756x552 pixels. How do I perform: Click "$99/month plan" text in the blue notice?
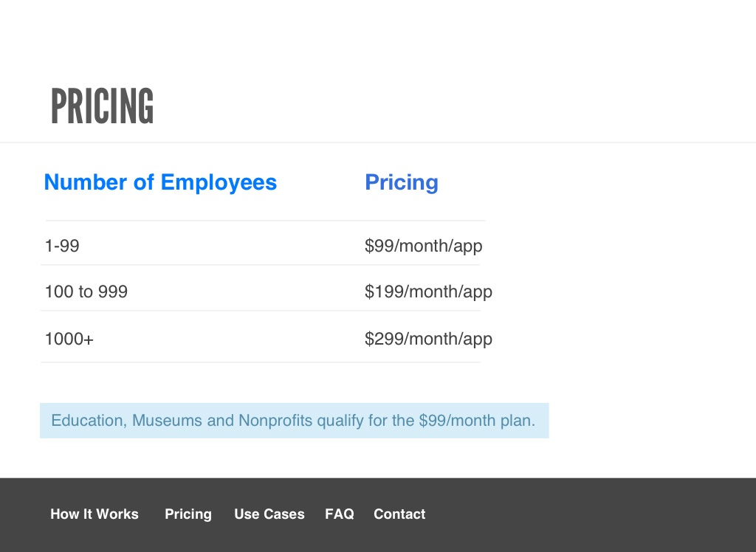475,421
